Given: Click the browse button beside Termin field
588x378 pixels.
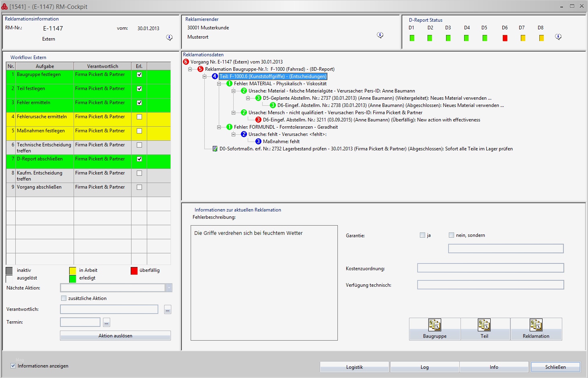Looking at the screenshot, I should click(107, 323).
